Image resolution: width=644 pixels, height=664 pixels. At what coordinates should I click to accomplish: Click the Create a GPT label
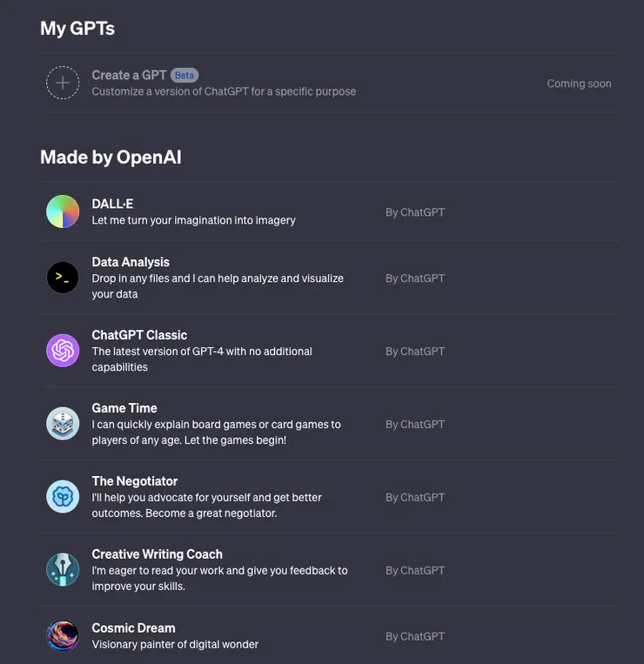click(129, 75)
